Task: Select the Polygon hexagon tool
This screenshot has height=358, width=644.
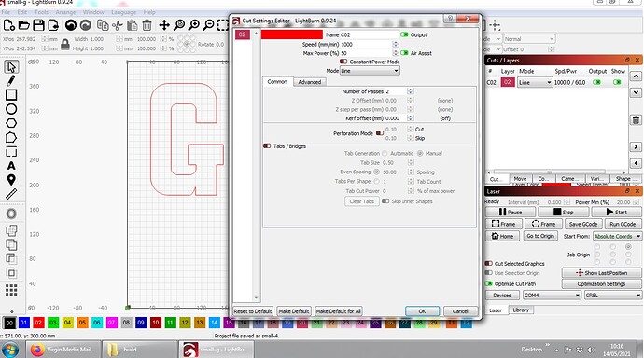Action: coord(11,123)
